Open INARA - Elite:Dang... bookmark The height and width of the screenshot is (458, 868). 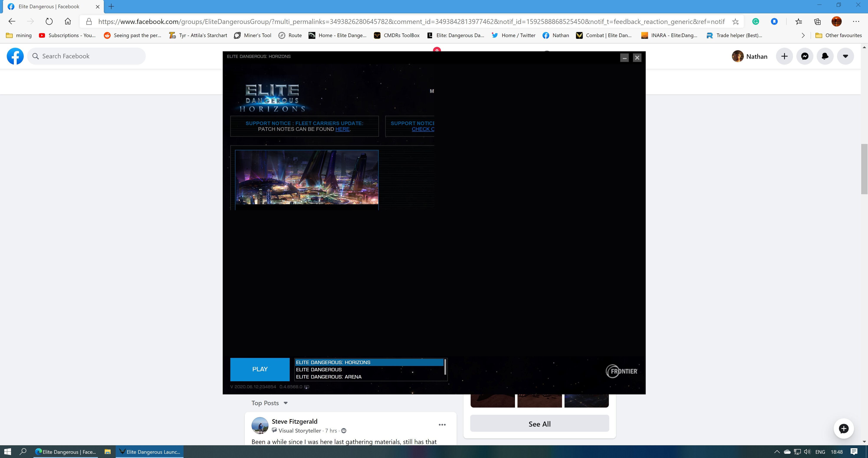669,35
